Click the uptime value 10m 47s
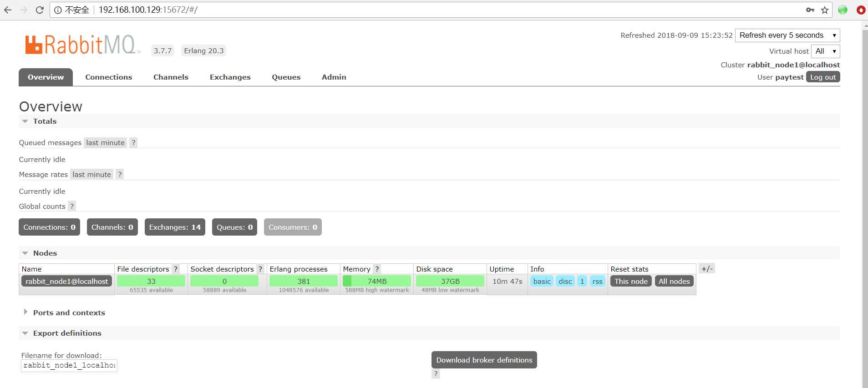The width and height of the screenshot is (868, 388). [x=507, y=282]
